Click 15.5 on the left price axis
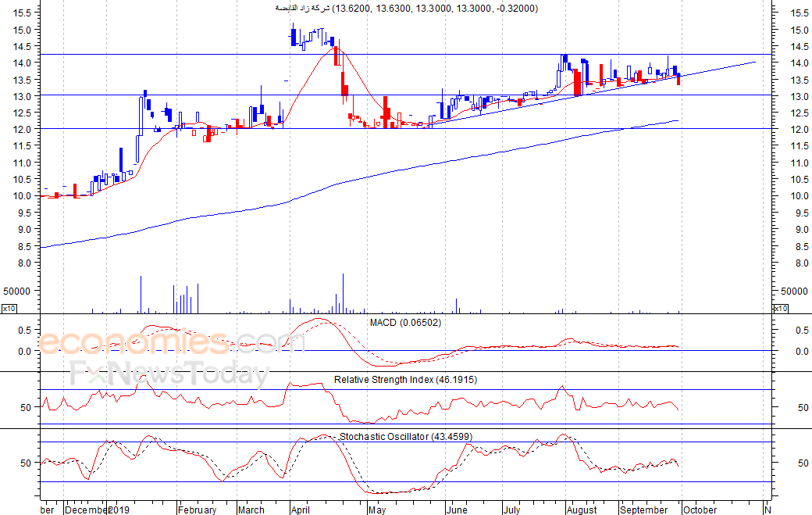 tap(23, 13)
